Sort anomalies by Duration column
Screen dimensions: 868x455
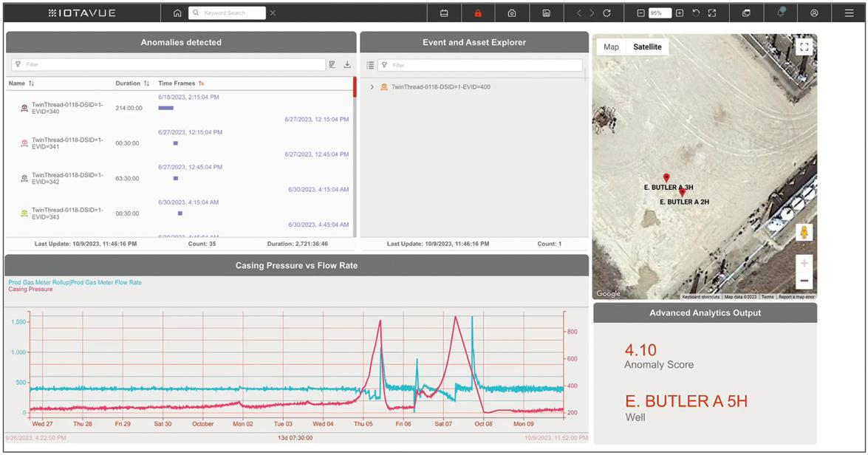pyautogui.click(x=132, y=83)
